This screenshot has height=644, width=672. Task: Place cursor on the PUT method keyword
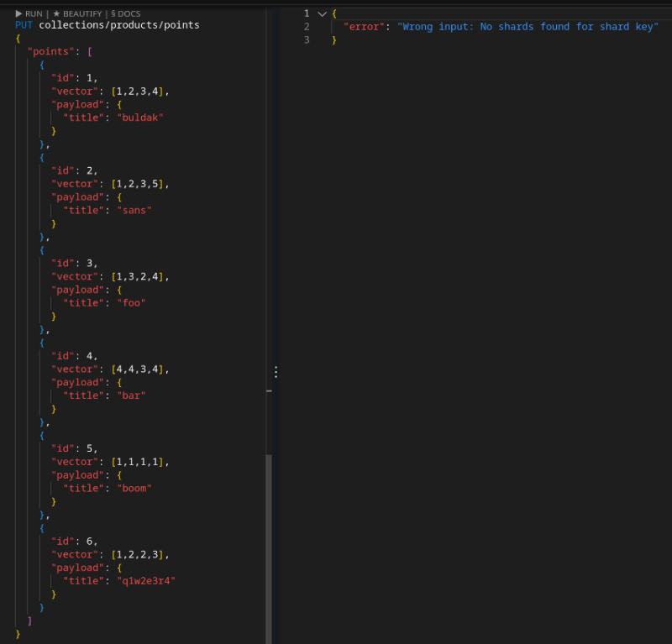(24, 25)
